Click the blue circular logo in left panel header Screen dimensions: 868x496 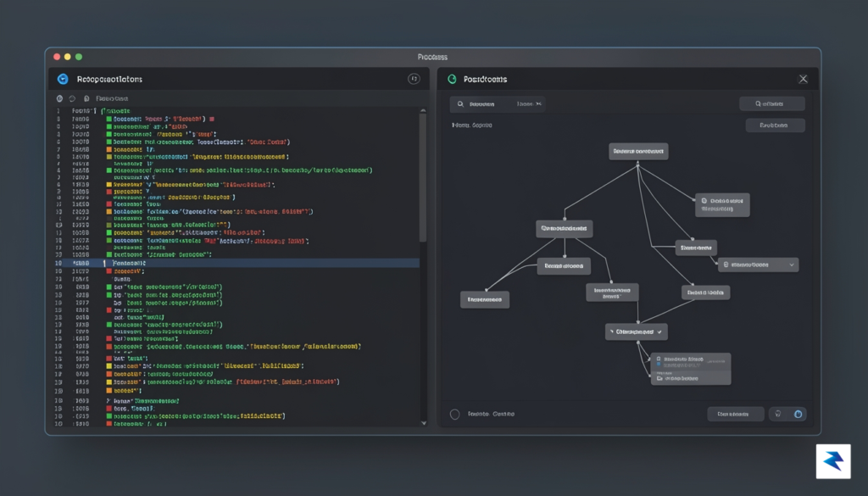63,79
